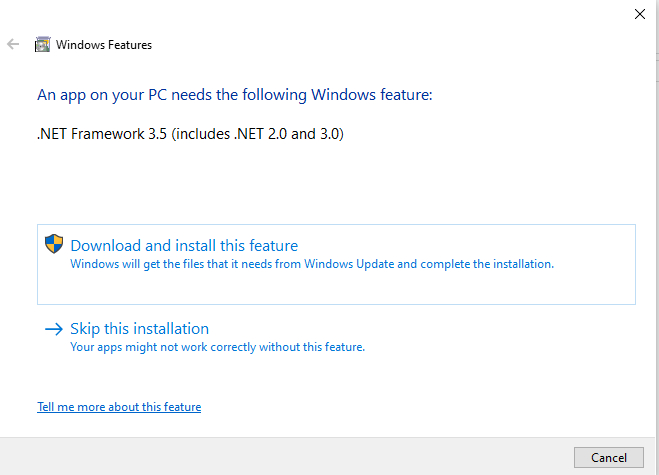Click the Windows Features title text

point(104,45)
